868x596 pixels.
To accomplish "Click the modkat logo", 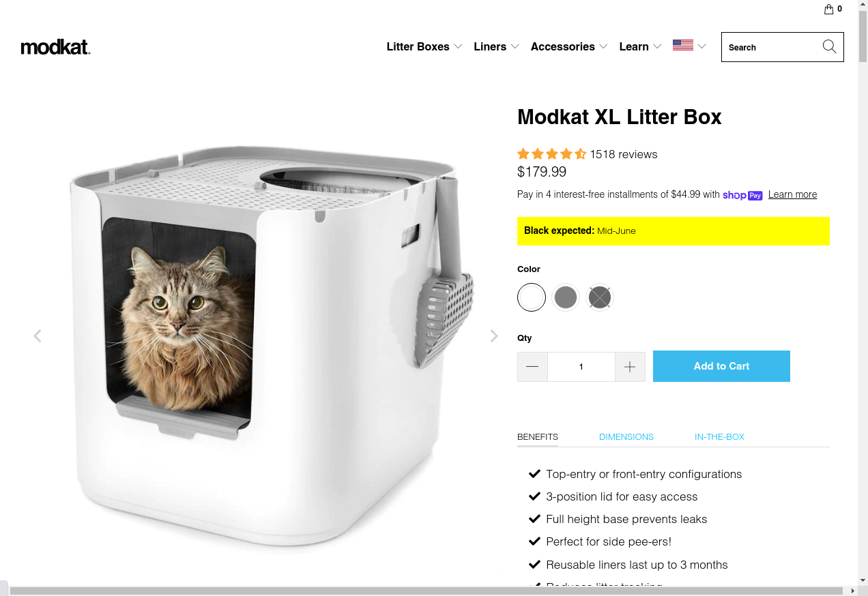I will tap(55, 47).
